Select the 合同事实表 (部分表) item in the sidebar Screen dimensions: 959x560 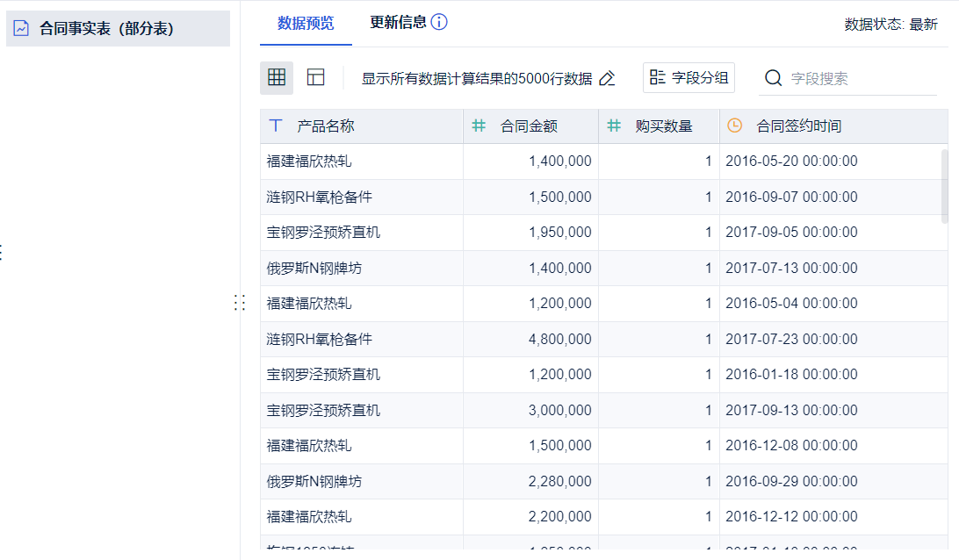pos(118,28)
